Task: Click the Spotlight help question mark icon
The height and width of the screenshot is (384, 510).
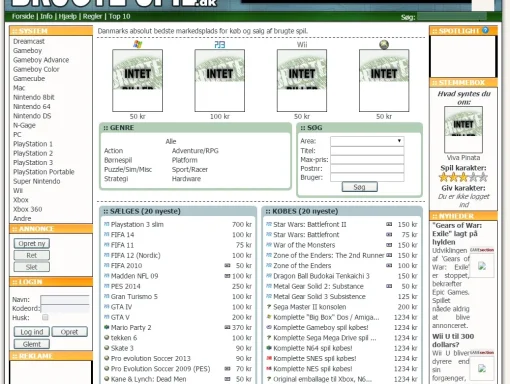Action: (x=485, y=30)
